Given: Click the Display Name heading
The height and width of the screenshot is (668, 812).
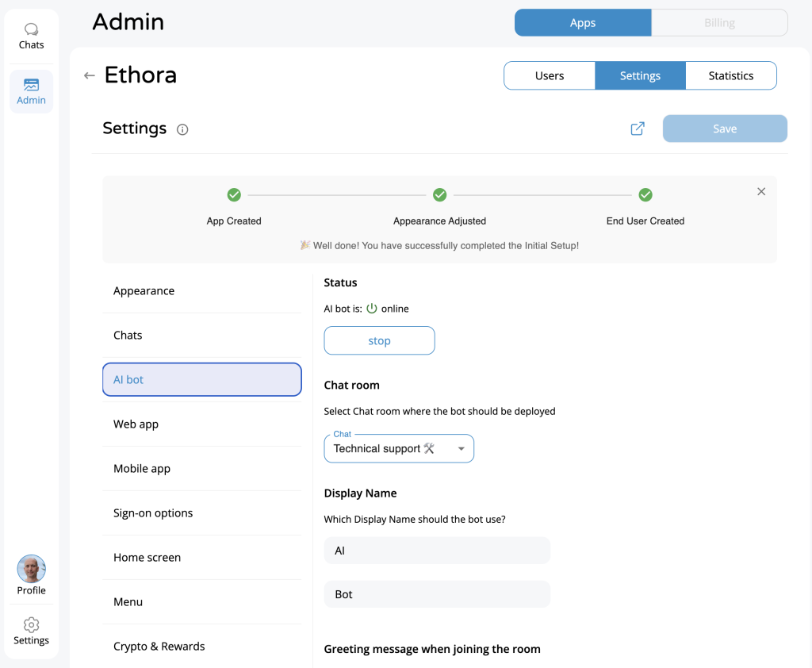Looking at the screenshot, I should [361, 493].
